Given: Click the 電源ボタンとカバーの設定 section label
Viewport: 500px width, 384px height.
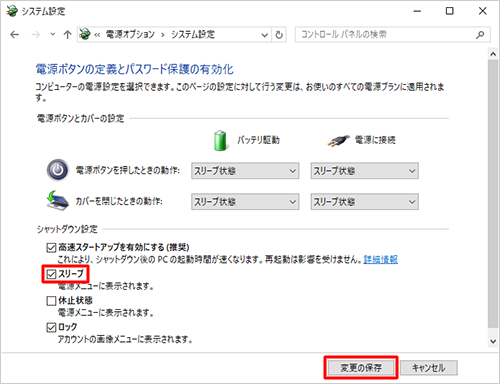Looking at the screenshot, I should 80,118.
